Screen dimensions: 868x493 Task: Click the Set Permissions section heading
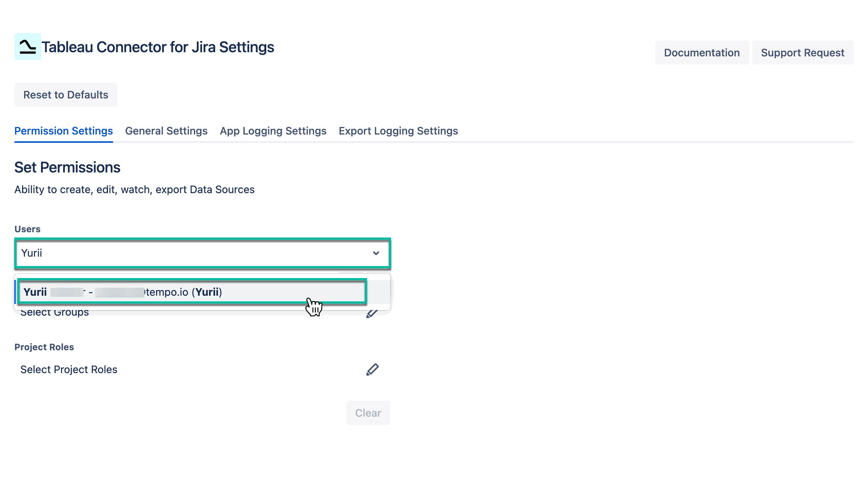pyautogui.click(x=67, y=167)
